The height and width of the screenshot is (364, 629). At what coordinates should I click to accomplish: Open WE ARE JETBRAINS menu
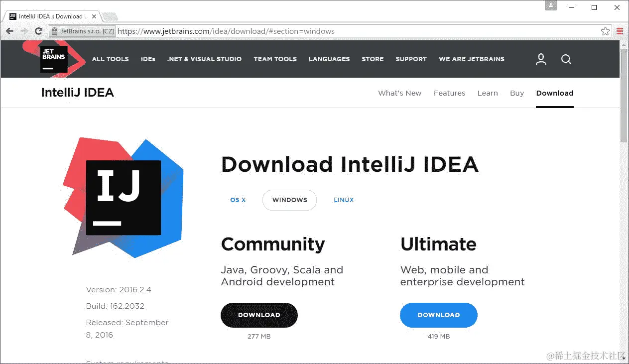(472, 59)
